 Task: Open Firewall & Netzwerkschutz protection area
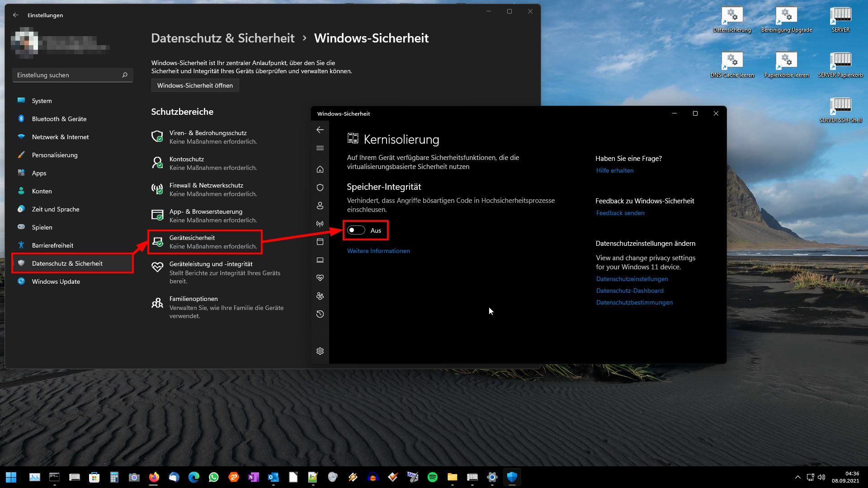tap(204, 189)
